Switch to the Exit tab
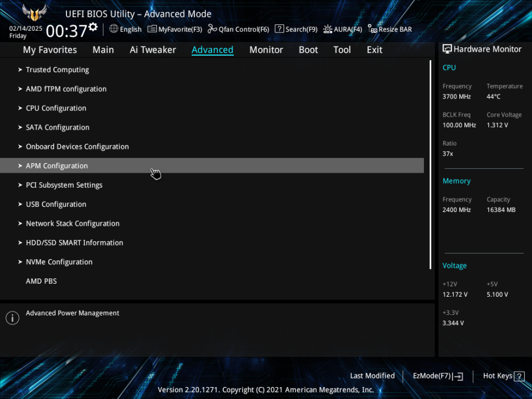The image size is (532, 399). [375, 50]
